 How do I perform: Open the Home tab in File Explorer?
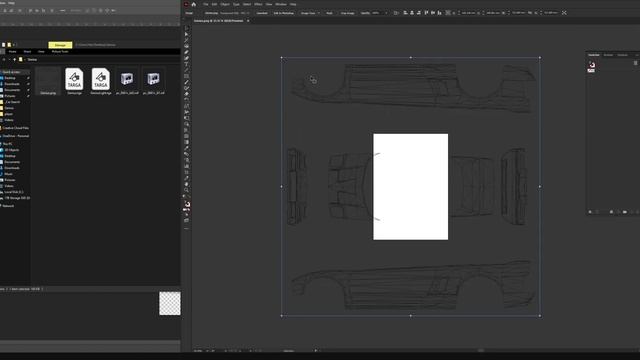point(13,52)
